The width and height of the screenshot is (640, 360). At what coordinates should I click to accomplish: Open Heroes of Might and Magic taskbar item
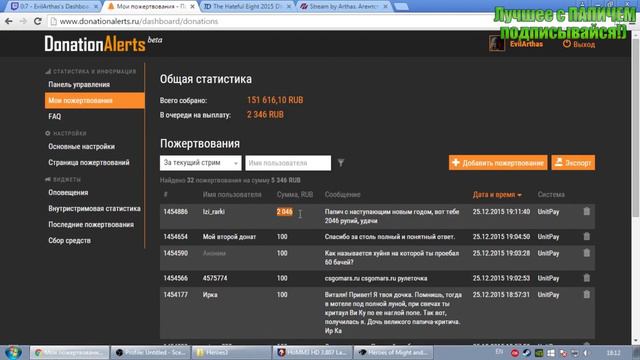393,352
